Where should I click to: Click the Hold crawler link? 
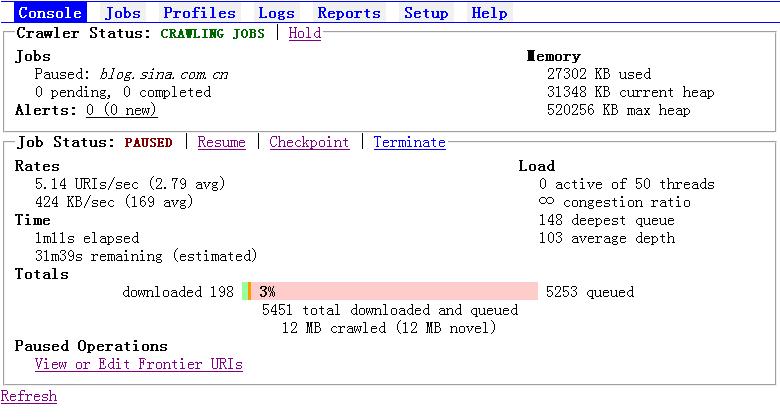pyautogui.click(x=304, y=33)
